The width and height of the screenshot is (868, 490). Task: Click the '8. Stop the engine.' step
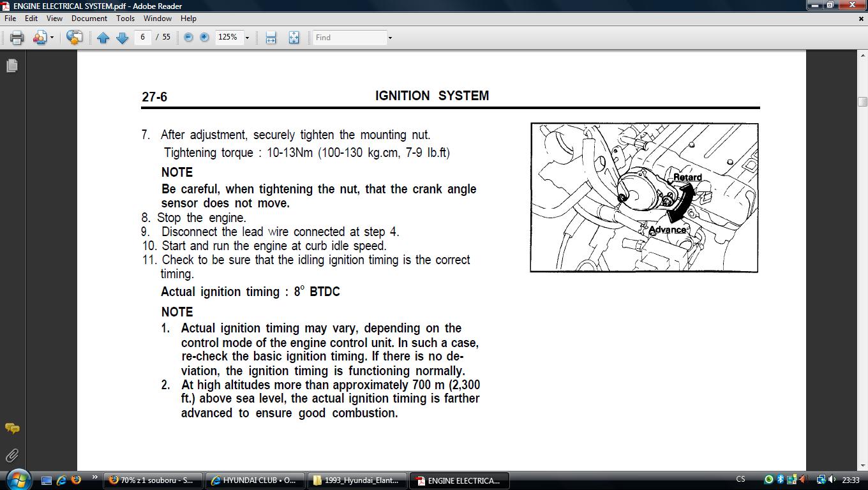(x=194, y=218)
